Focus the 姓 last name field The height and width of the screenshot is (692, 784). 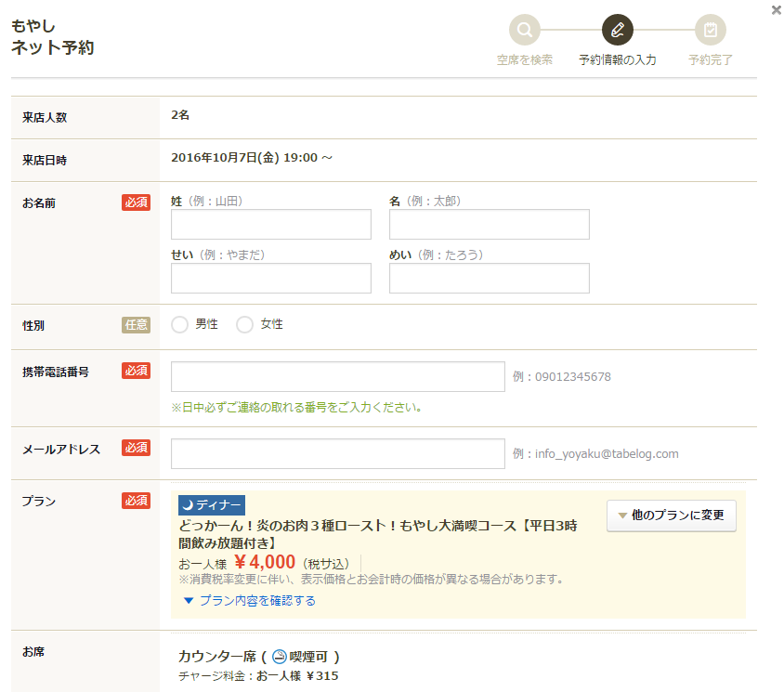[x=271, y=225]
